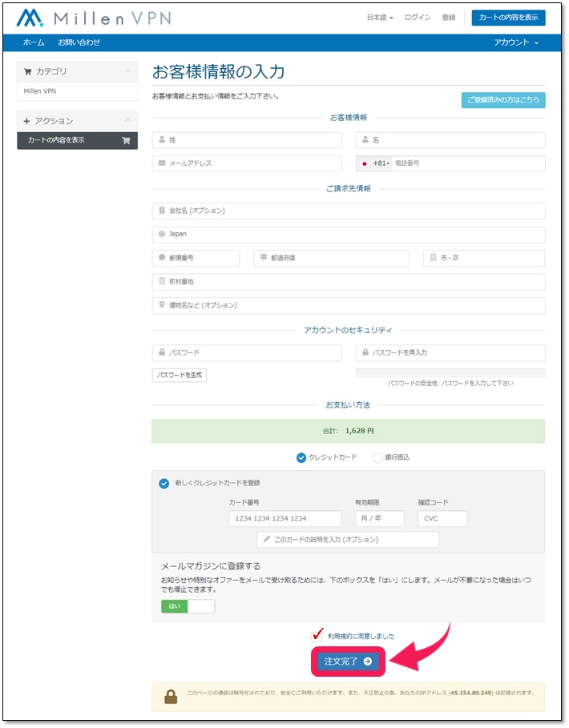Click the メールアドレス input field

(x=247, y=163)
